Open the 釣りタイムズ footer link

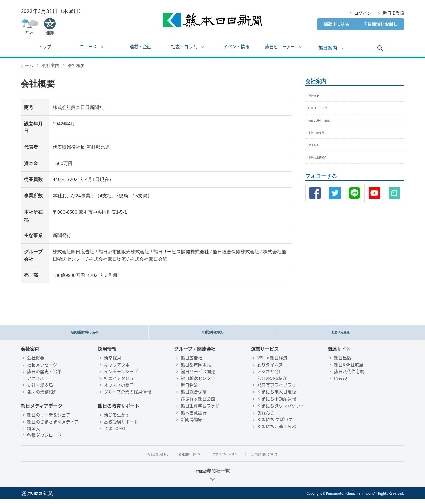tap(270, 365)
